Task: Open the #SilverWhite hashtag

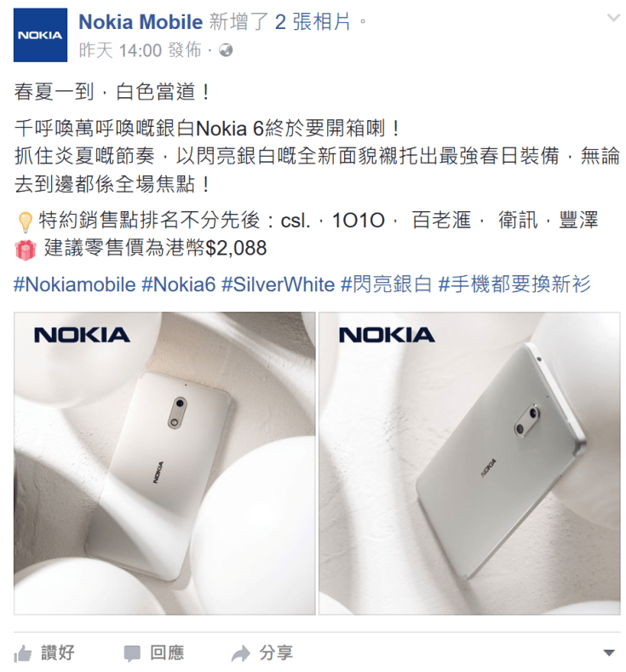Action: pos(278,284)
